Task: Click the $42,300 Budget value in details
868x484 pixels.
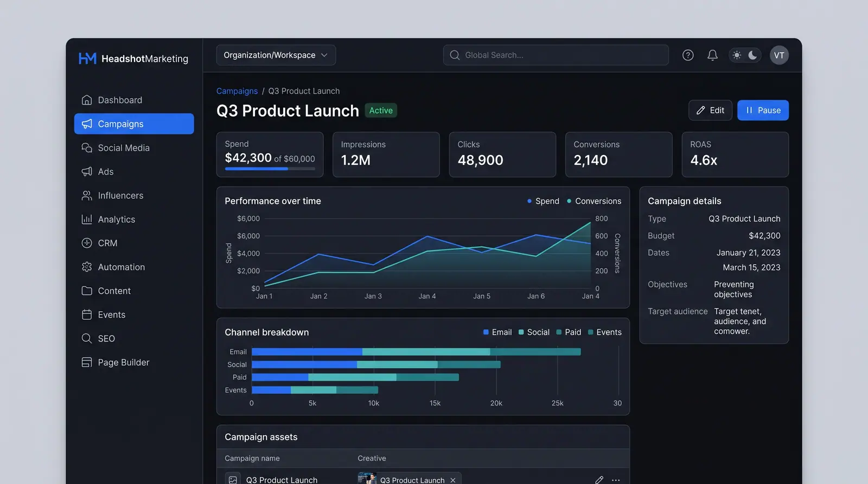Action: [x=764, y=235]
